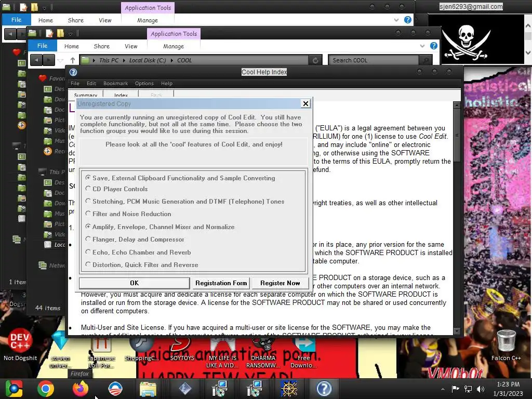Open Share ribbon tab in COOL Explorer window
Viewport: 532px width, 399px height.
pyautogui.click(x=101, y=46)
